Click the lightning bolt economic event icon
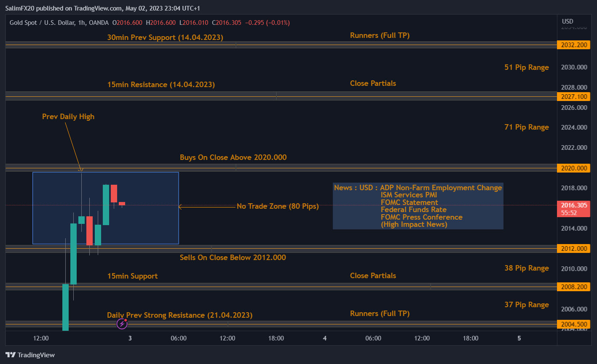 [x=122, y=324]
